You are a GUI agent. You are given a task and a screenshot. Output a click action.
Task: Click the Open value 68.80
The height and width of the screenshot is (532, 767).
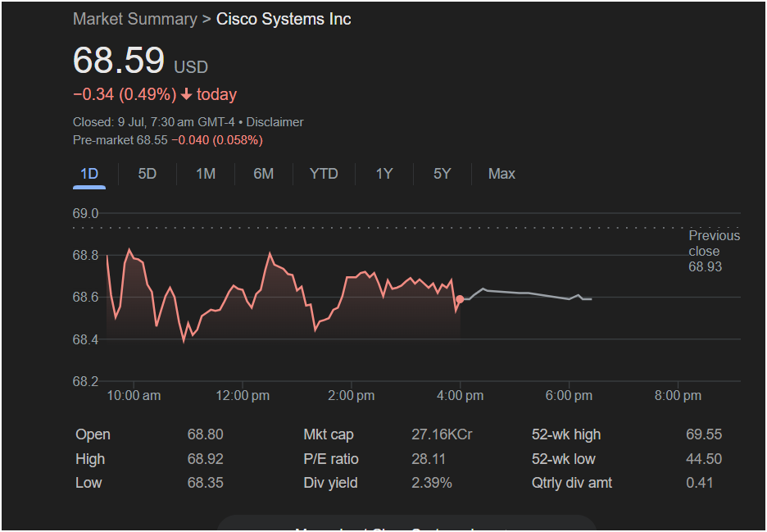tap(206, 434)
